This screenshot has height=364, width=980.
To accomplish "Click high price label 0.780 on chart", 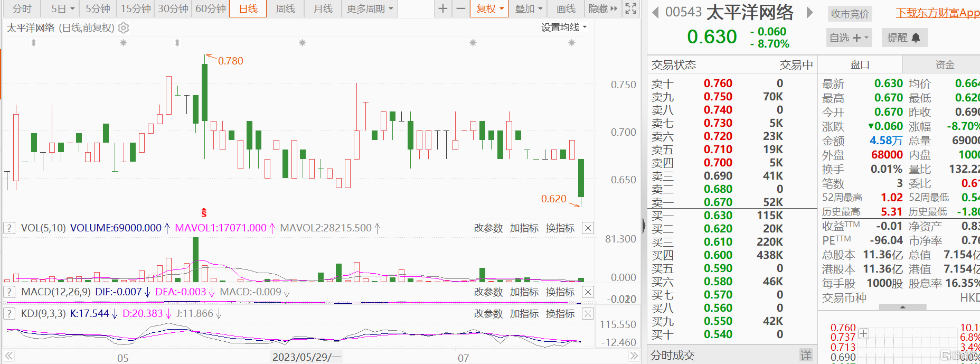I will click(230, 61).
